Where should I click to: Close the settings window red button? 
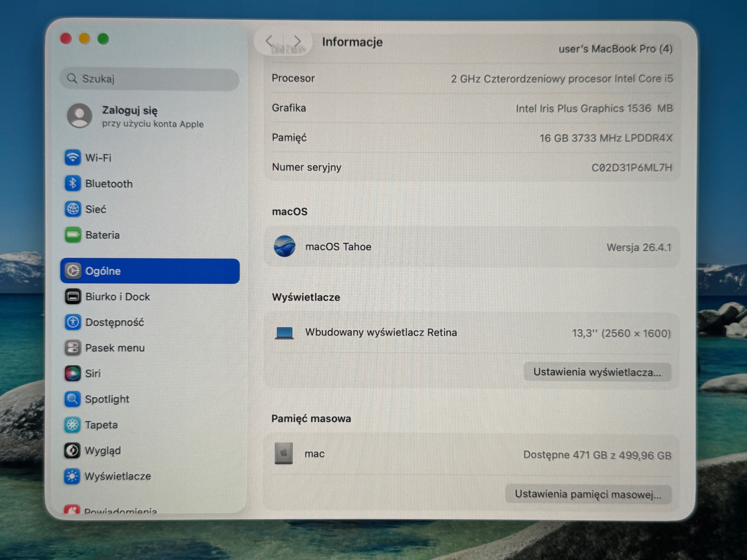tap(66, 38)
